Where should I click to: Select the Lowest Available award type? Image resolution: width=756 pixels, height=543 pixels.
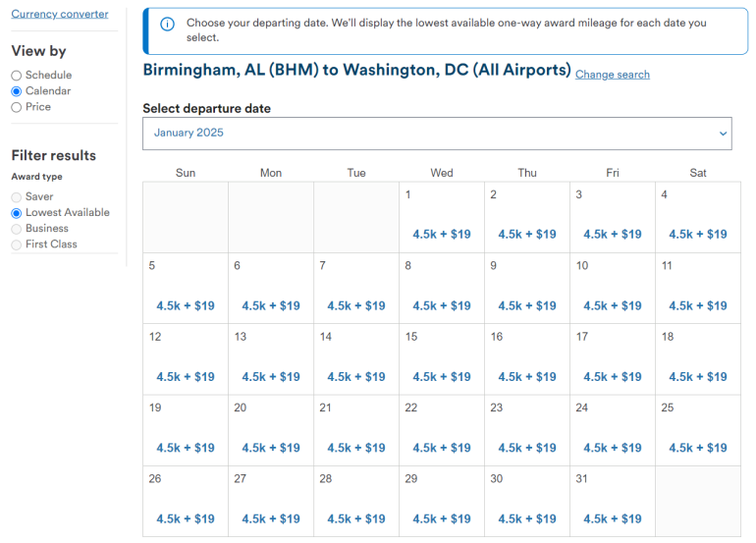pos(17,213)
